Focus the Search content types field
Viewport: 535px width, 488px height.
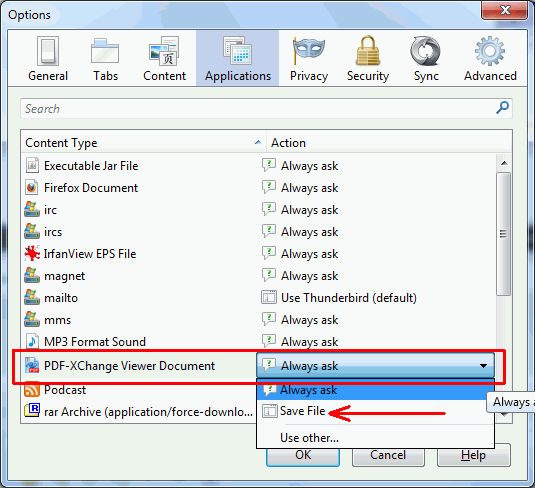coord(266,109)
